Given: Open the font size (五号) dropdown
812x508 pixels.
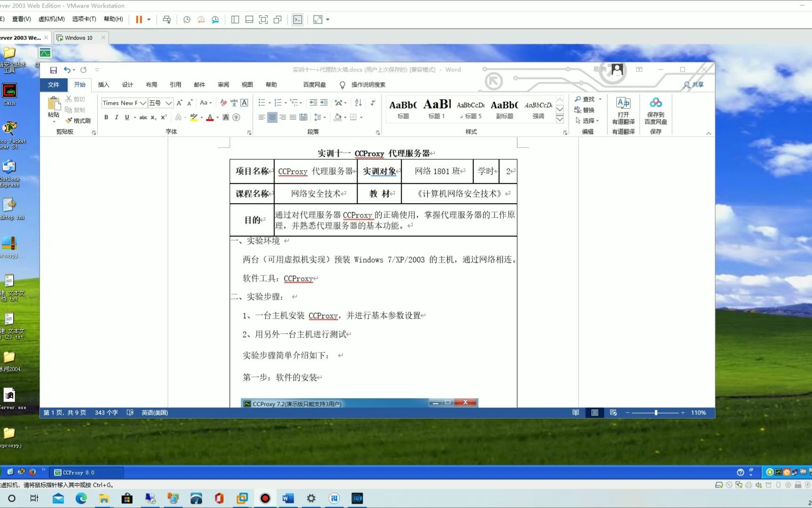Looking at the screenshot, I should coord(169,103).
